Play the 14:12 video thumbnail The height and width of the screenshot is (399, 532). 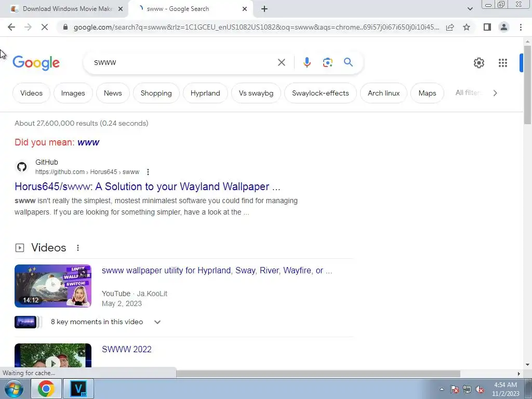coord(53,286)
